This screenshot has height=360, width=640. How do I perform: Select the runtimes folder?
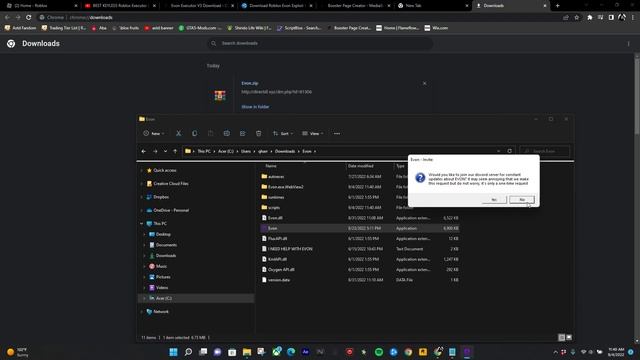point(276,197)
